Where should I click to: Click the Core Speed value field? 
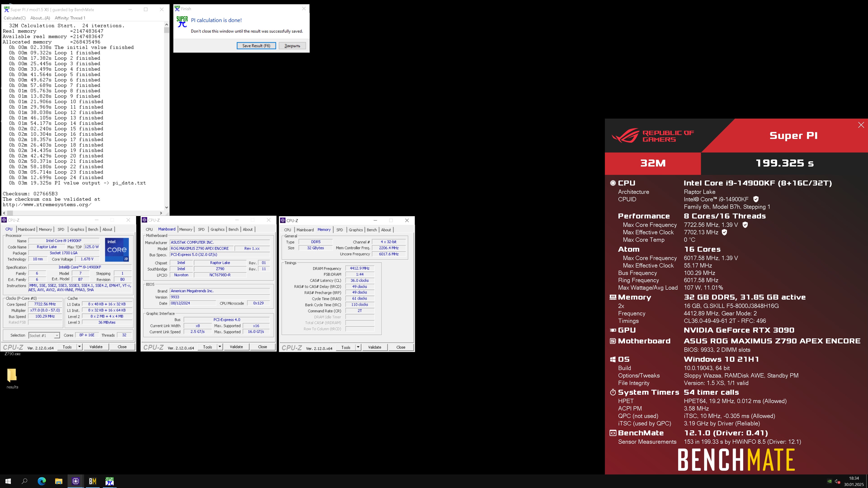45,304
